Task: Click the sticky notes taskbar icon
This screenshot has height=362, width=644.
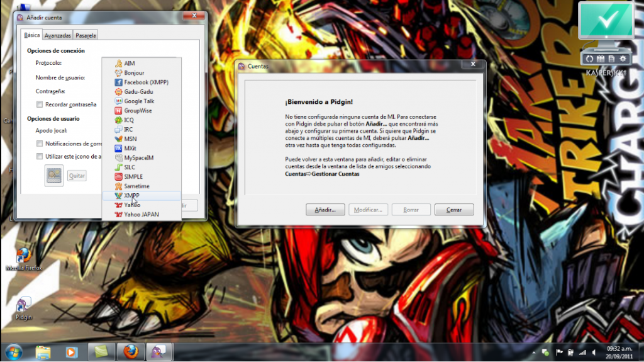Action: [x=101, y=352]
